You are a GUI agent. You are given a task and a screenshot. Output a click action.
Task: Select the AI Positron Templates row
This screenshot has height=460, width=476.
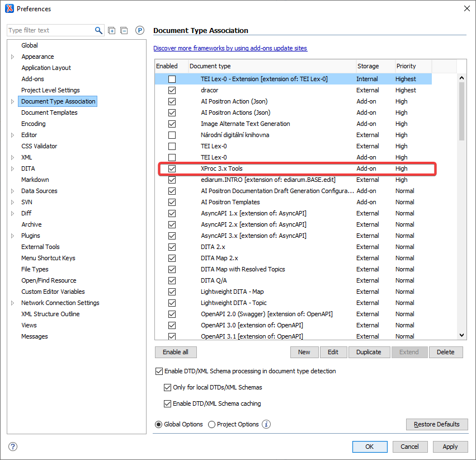pos(293,202)
